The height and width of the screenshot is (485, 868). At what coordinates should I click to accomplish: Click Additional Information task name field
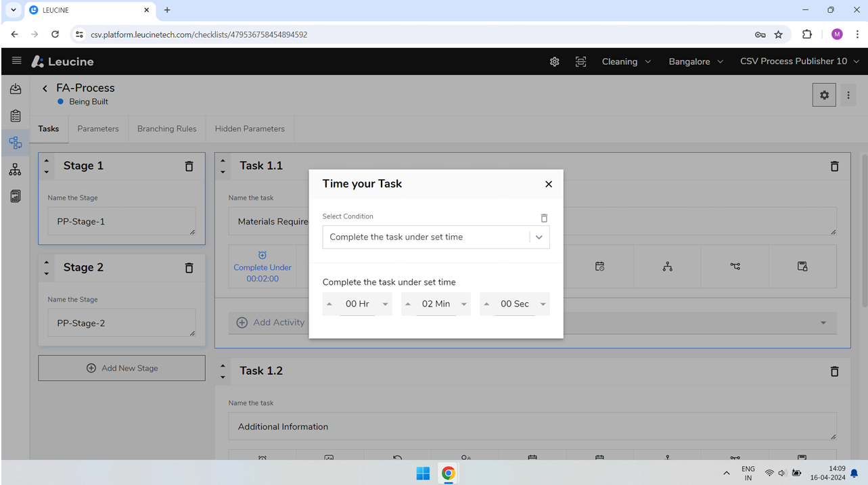[x=532, y=426]
